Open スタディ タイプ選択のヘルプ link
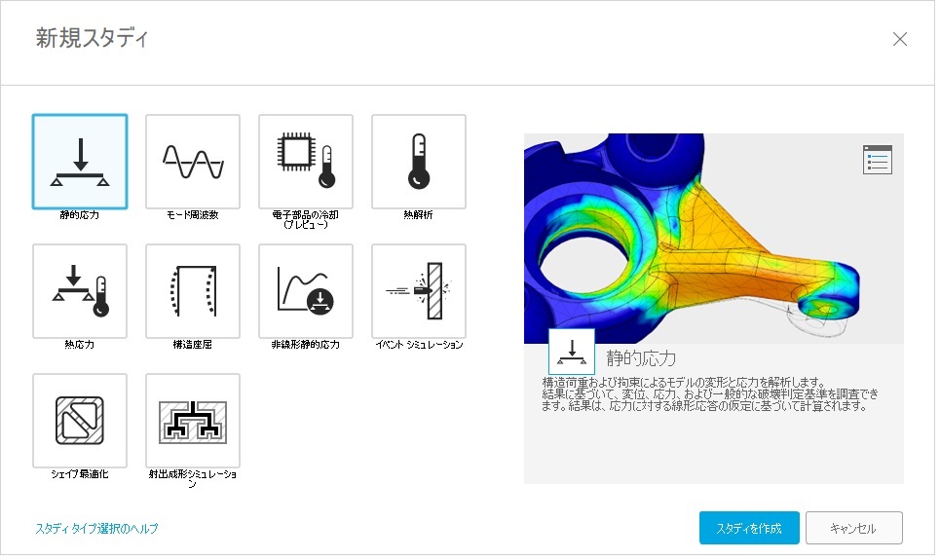 (x=96, y=528)
